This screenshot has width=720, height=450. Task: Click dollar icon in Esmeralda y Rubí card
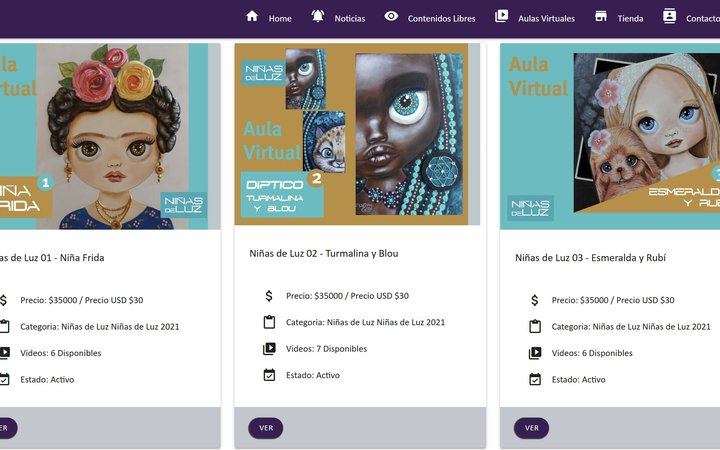tap(534, 300)
